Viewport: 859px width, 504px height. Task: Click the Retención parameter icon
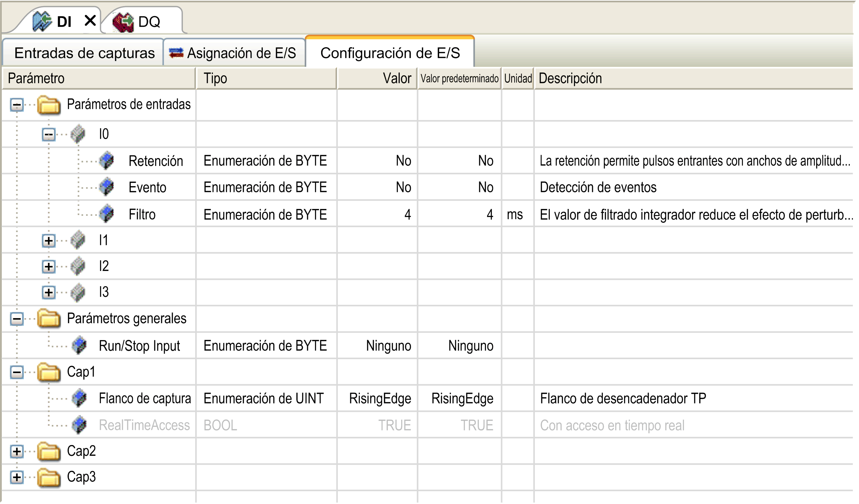pyautogui.click(x=107, y=161)
